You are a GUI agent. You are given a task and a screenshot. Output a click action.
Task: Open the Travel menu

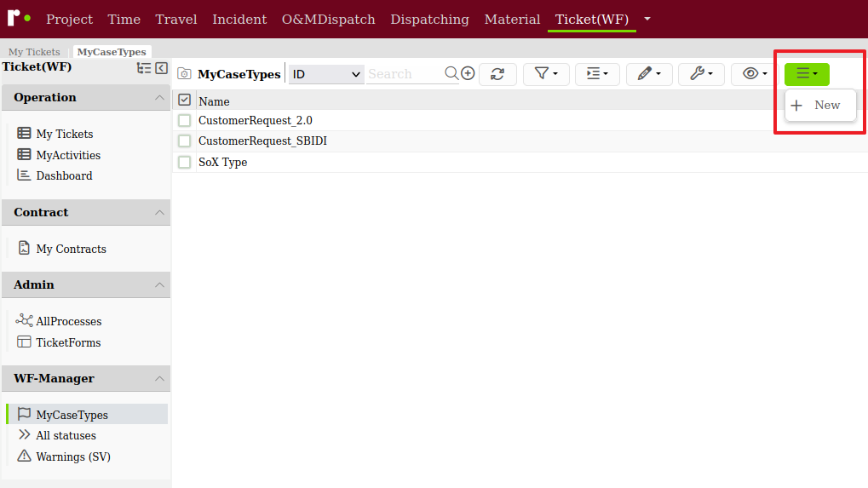pos(176,20)
